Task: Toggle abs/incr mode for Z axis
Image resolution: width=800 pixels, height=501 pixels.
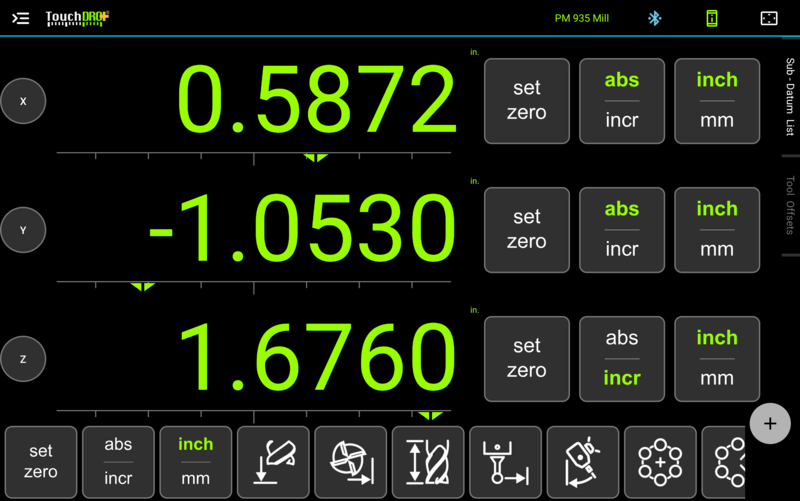Action: pyautogui.click(x=622, y=359)
